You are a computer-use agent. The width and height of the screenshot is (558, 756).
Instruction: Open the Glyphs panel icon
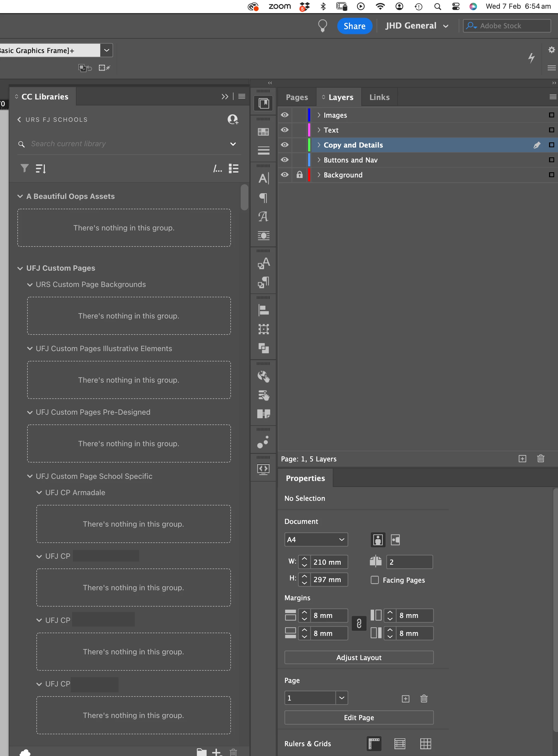point(264,217)
